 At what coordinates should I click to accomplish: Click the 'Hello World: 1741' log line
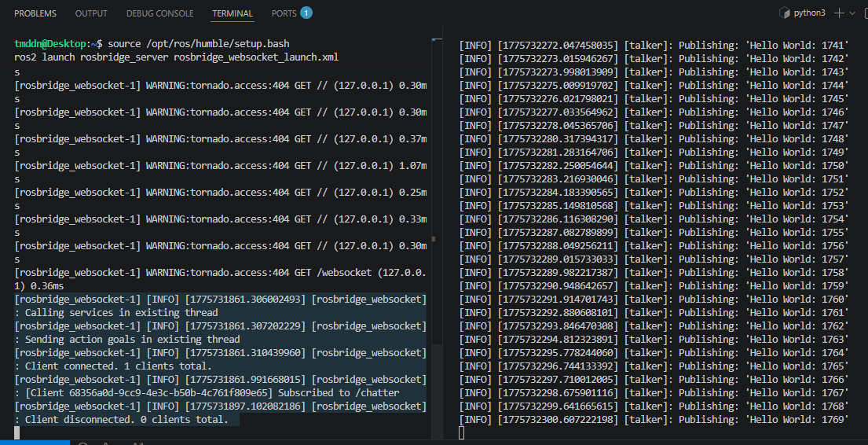coord(654,46)
